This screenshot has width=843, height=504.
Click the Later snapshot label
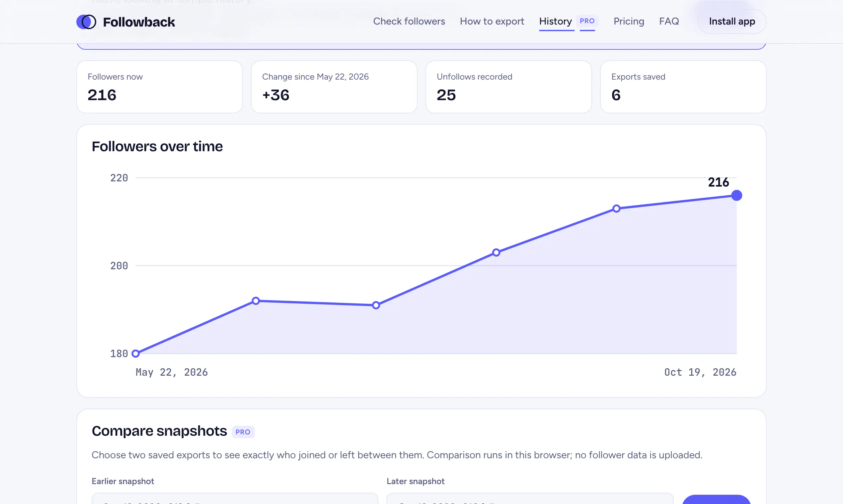[416, 481]
